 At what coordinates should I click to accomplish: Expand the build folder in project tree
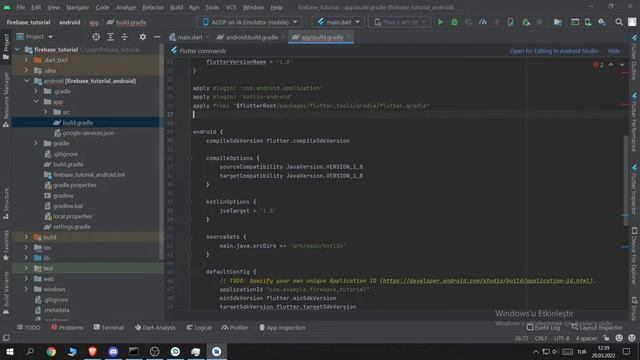27,237
